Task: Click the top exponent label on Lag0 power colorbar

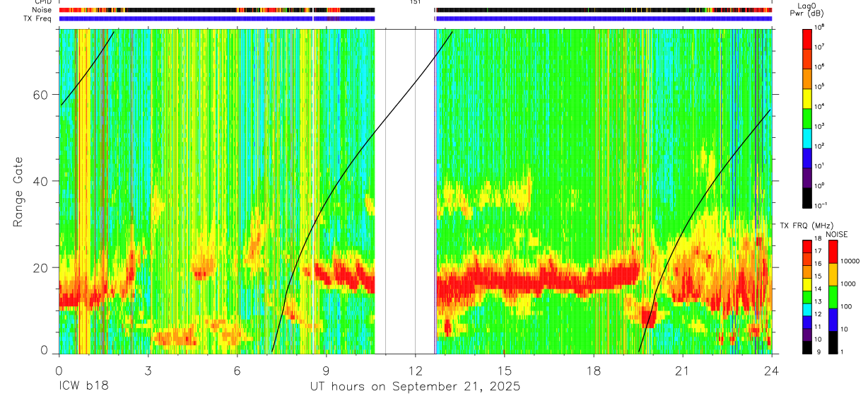Action: 820,27
